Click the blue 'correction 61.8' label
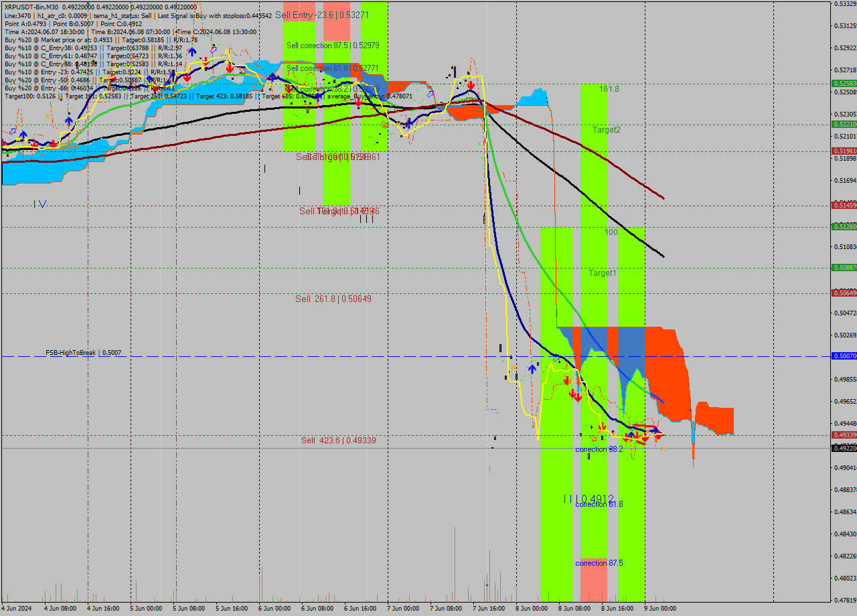The image size is (857, 616). [x=599, y=504]
